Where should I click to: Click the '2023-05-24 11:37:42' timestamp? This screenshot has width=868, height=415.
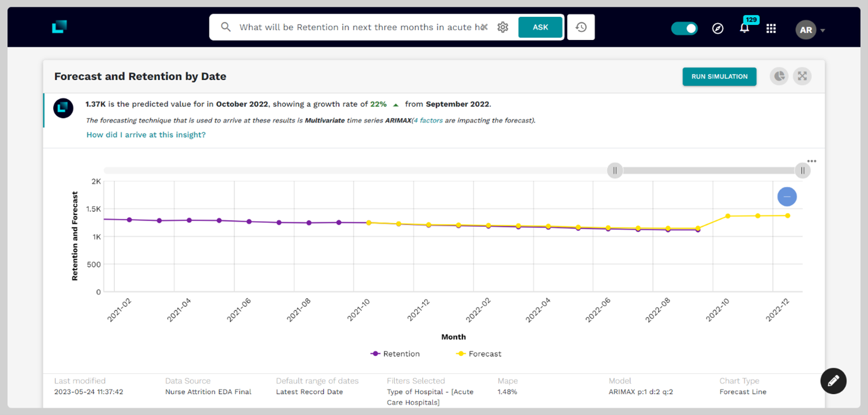(89, 392)
